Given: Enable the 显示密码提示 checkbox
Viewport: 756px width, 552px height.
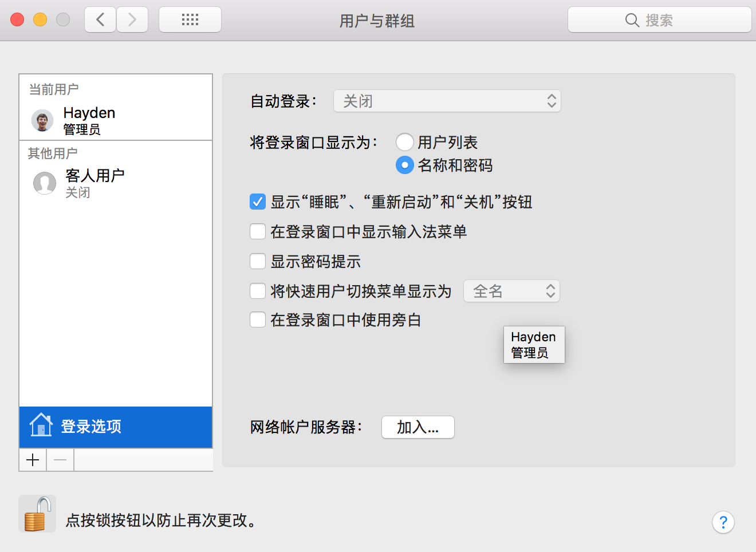Looking at the screenshot, I should tap(258, 262).
